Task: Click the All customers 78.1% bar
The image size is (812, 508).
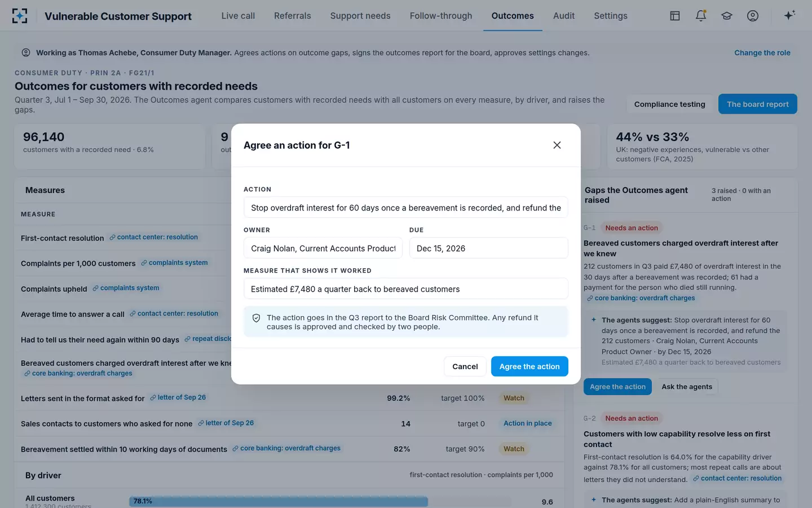Action: tap(279, 501)
